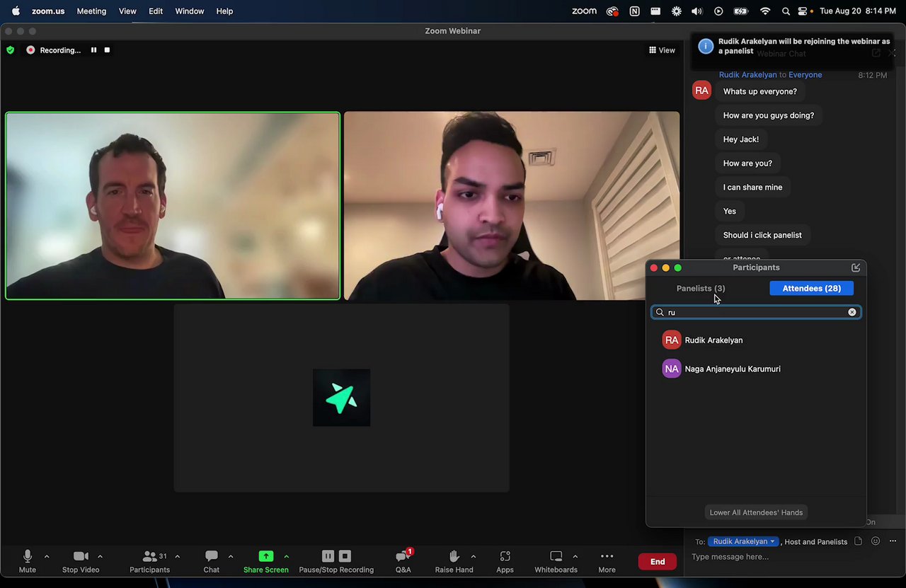
Task: Click Rudik Arakelyan sender name in chat
Action: (747, 75)
